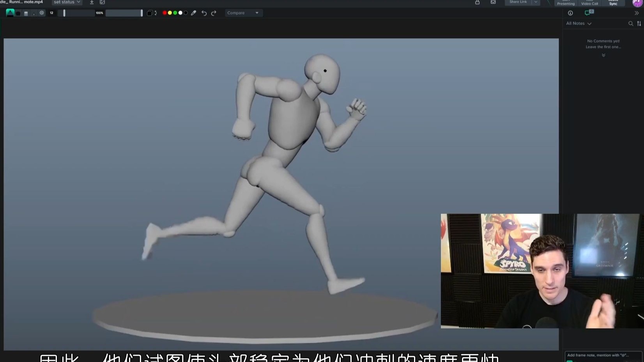Screen dimensions: 644x362
Task: Select the second drawing tool icon
Action: 18,13
